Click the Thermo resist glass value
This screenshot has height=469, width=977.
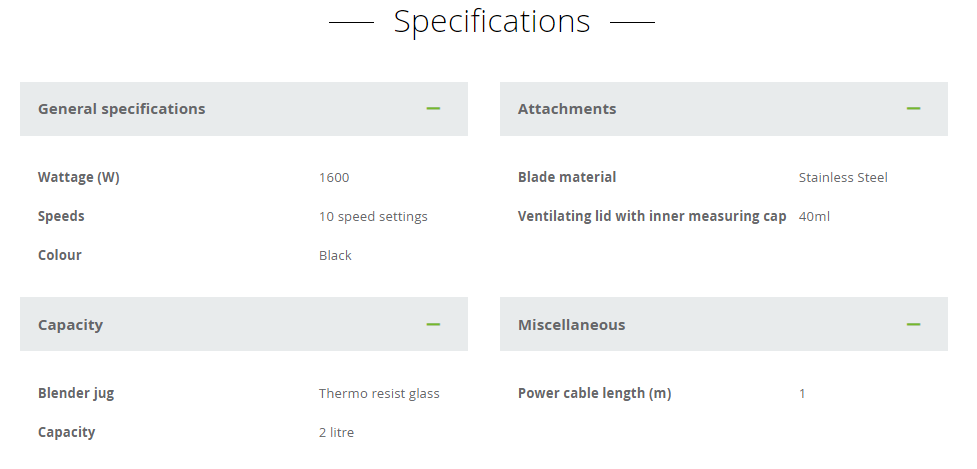pos(379,394)
